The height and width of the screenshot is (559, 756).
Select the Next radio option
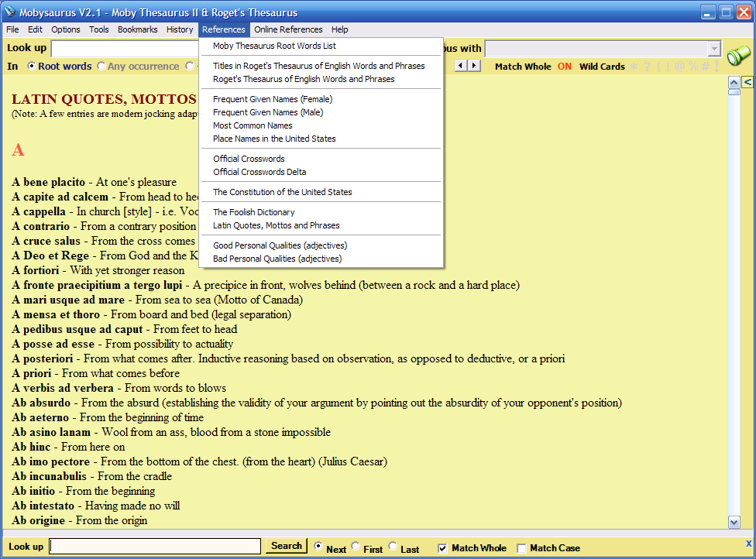(x=318, y=546)
